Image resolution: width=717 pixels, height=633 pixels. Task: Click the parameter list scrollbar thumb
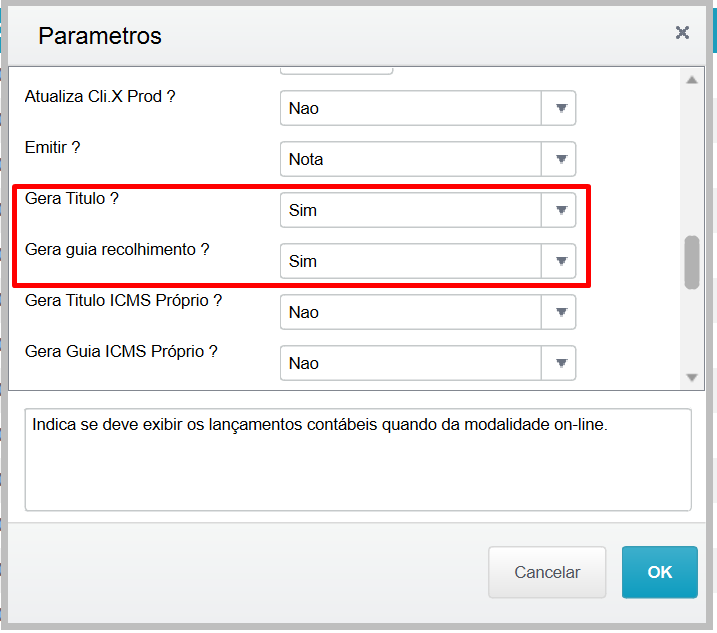coord(691,262)
